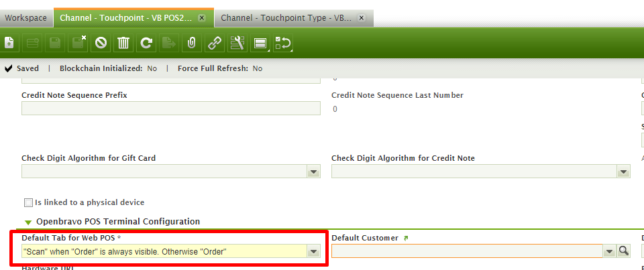Screen dimensions: 644x270
Task: Open attachments with paperclip icon
Action: [191, 43]
